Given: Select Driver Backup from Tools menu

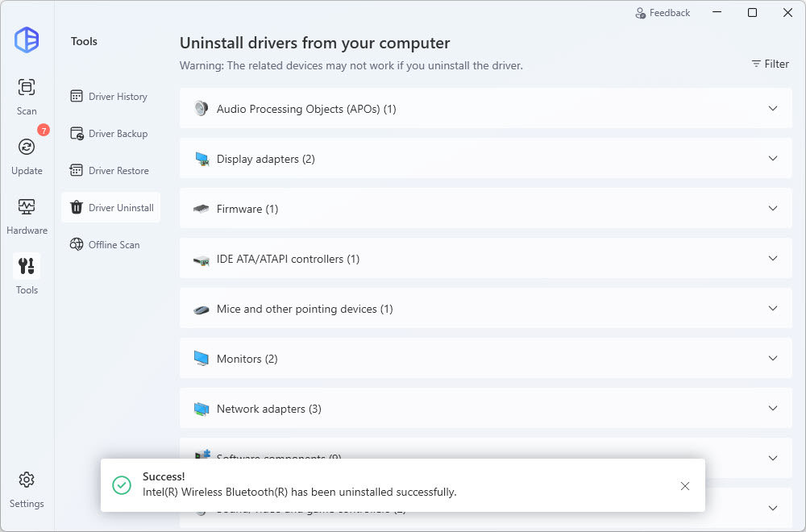Looking at the screenshot, I should [x=110, y=134].
